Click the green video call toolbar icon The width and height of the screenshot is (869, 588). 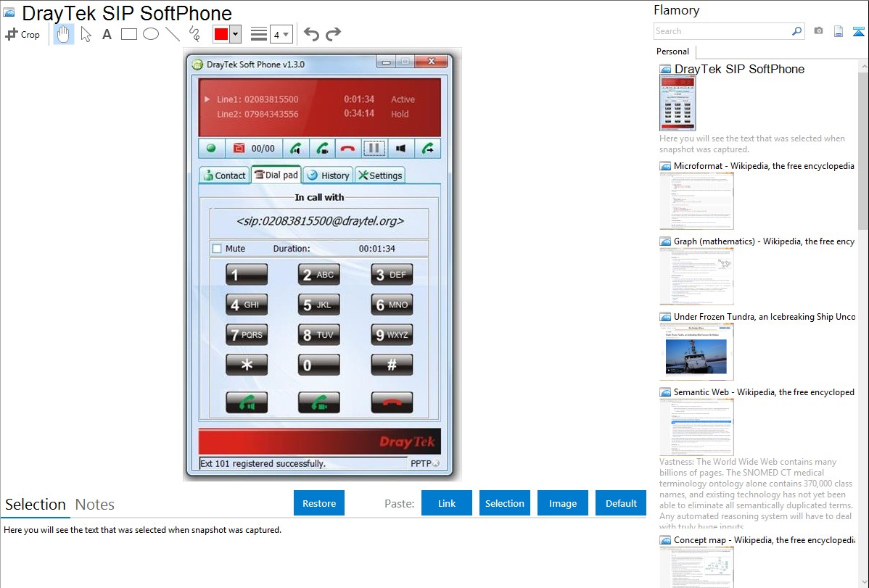click(322, 148)
